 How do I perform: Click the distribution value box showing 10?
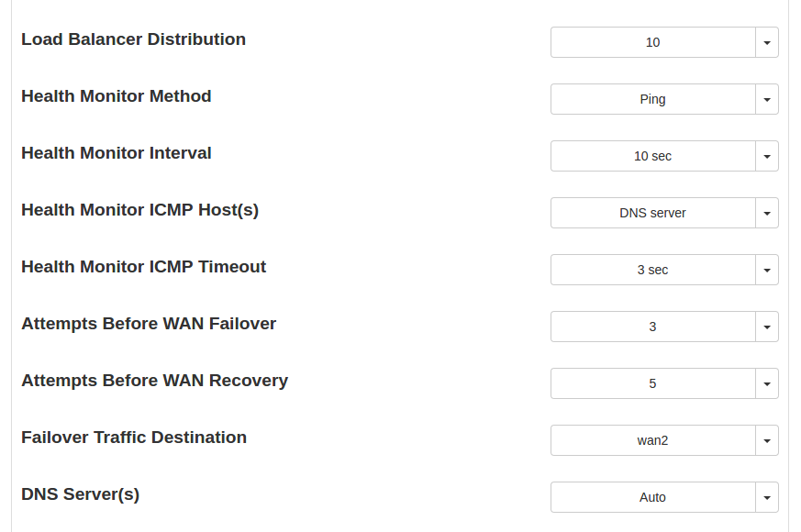coord(652,42)
